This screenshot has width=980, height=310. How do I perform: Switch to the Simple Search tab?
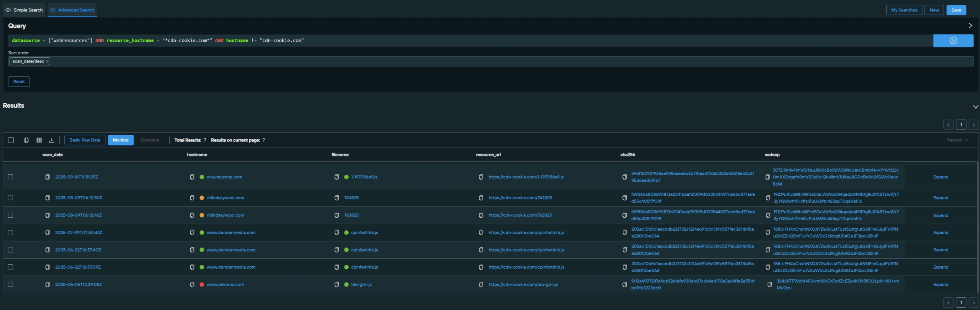tap(24, 10)
